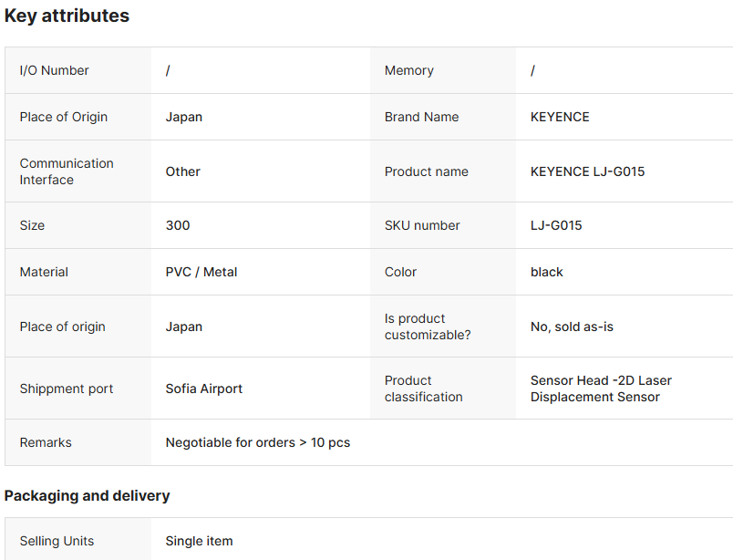Click the Packaging and delivery heading
Viewport: 733px width, 560px height.
click(87, 495)
